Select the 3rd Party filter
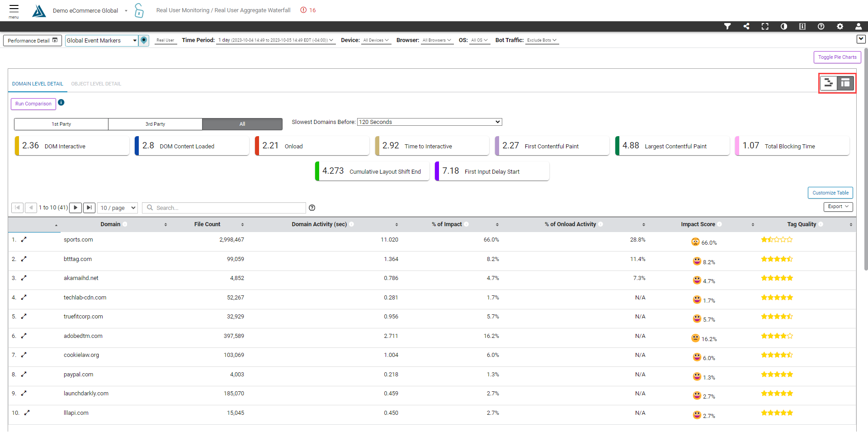The width and height of the screenshot is (868, 432). 155,124
